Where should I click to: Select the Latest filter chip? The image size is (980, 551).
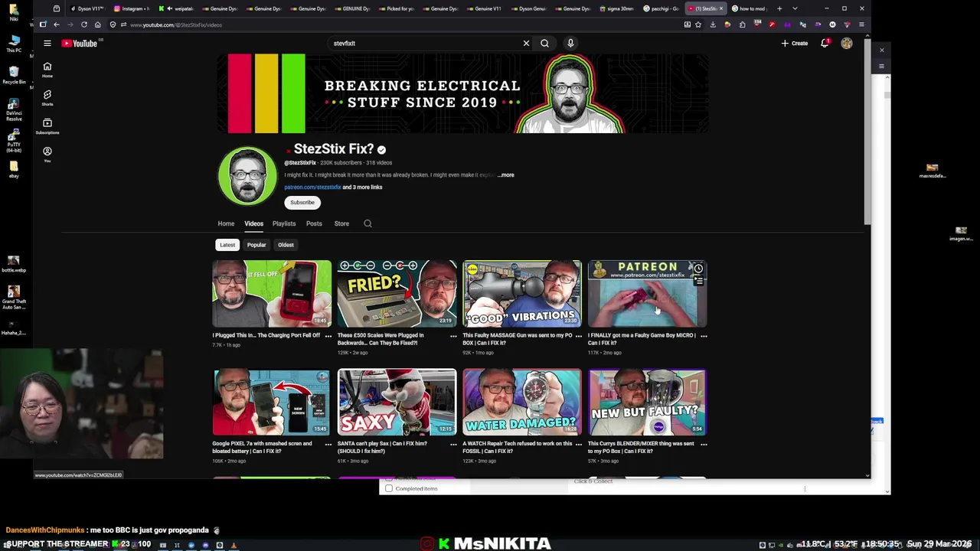227,245
